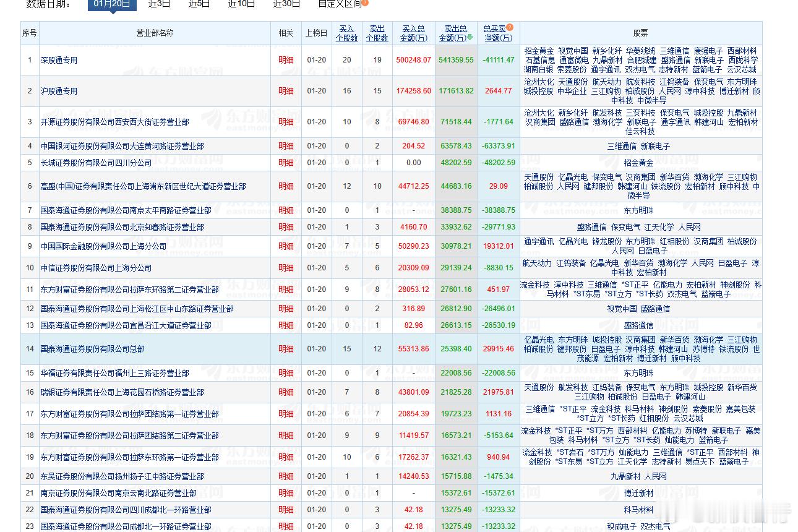Select the 近10日 date tab
Screen dimensions: 798x532
242,3
